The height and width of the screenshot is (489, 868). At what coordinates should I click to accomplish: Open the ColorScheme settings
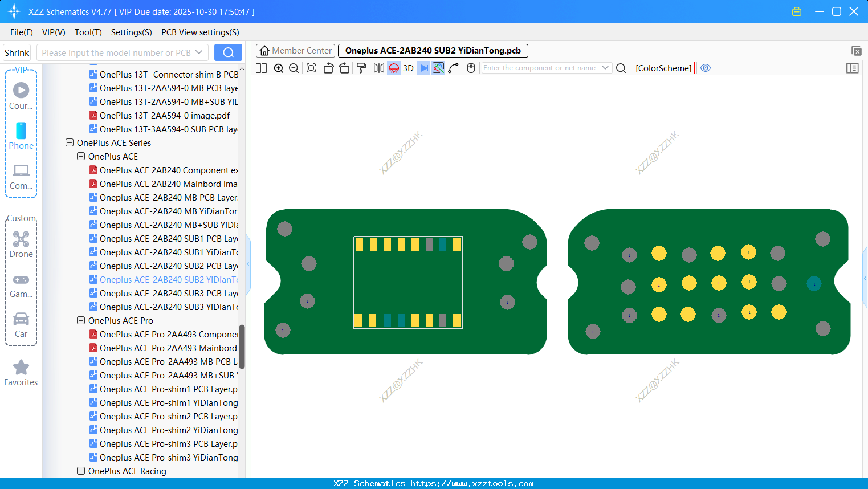point(663,68)
